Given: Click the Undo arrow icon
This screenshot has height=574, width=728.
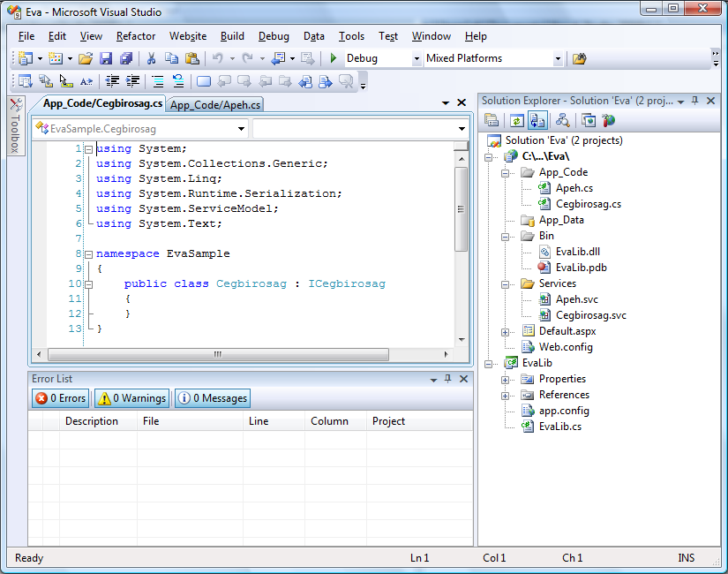Looking at the screenshot, I should (x=217, y=58).
